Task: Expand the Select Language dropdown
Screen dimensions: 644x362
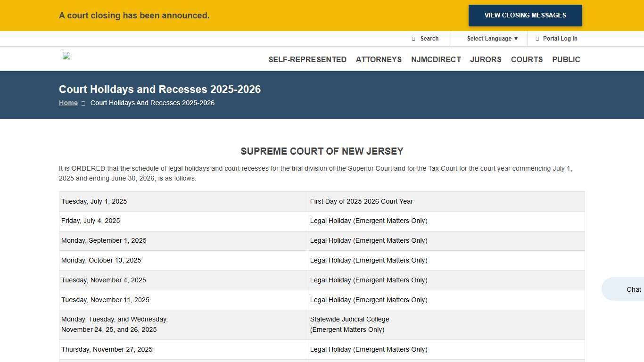Action: click(x=492, y=38)
